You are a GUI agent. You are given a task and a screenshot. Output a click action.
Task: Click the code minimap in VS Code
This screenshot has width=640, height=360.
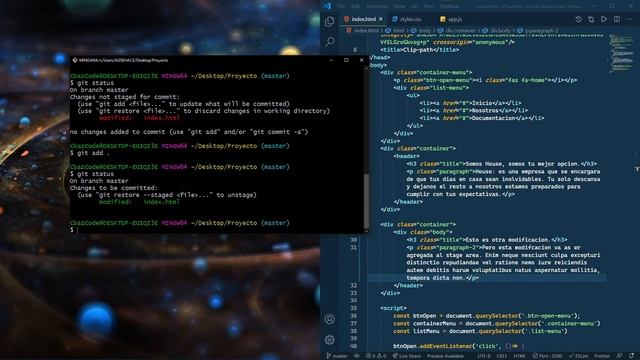tap(621, 55)
